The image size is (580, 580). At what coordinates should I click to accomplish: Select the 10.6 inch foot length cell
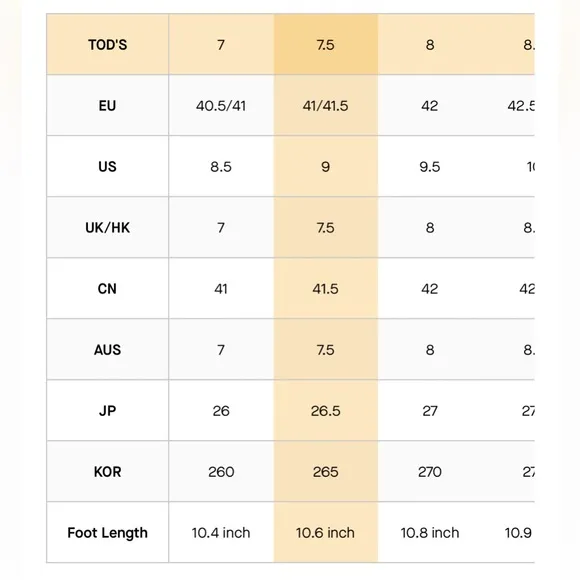click(x=326, y=533)
